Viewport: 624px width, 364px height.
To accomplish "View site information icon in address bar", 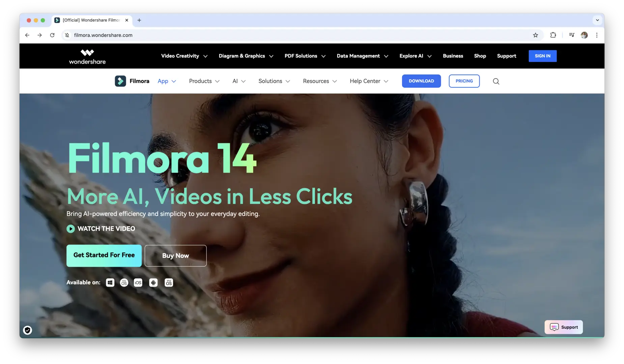I will (67, 35).
